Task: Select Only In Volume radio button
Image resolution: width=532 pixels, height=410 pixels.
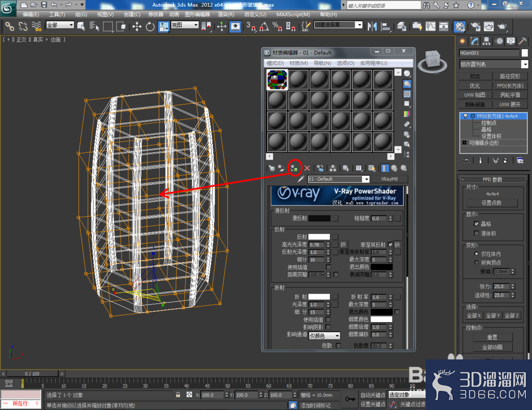Action: (x=476, y=253)
